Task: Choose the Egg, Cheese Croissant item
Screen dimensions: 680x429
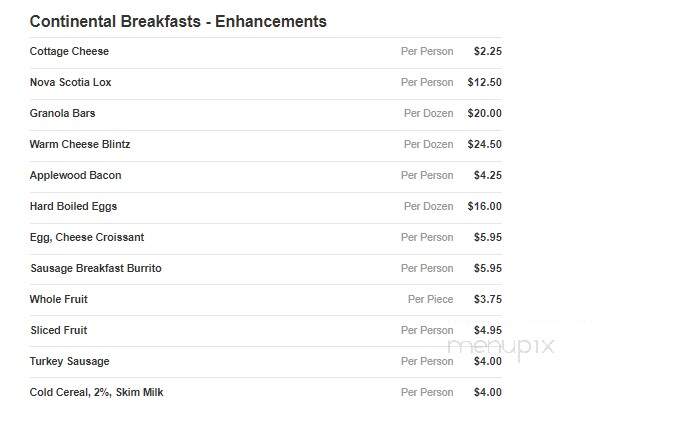Action: coord(87,237)
